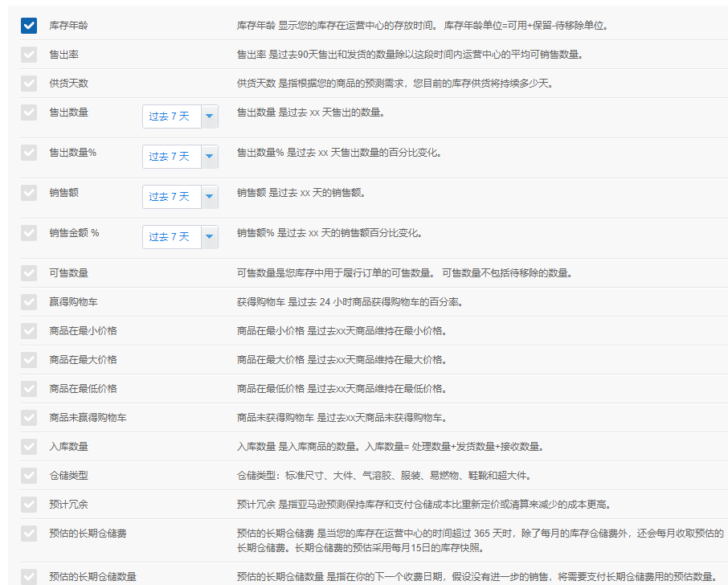Toggle the 预估的长期仓储费 checkbox
The height and width of the screenshot is (585, 728).
tap(29, 534)
